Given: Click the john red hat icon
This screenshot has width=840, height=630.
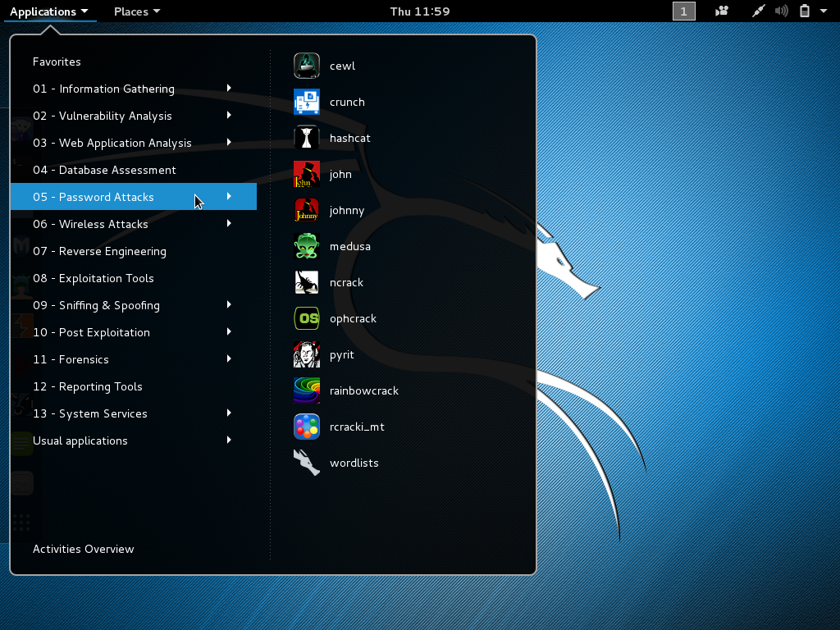Looking at the screenshot, I should click(307, 174).
